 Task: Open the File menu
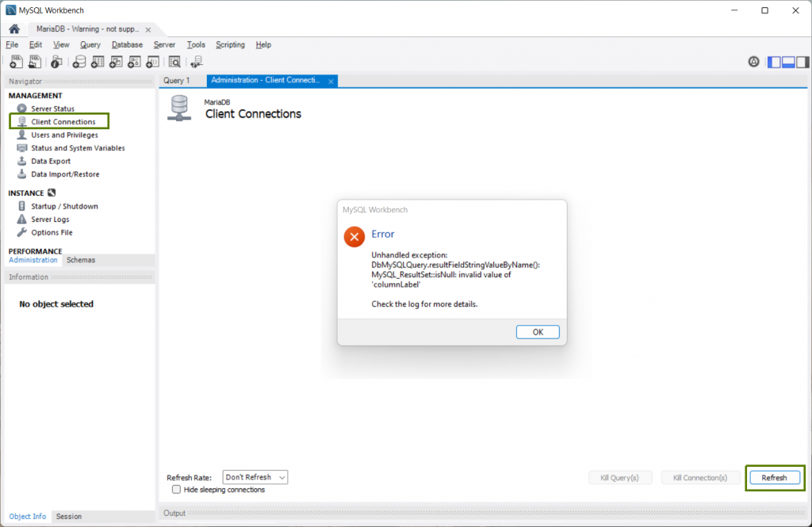click(12, 44)
